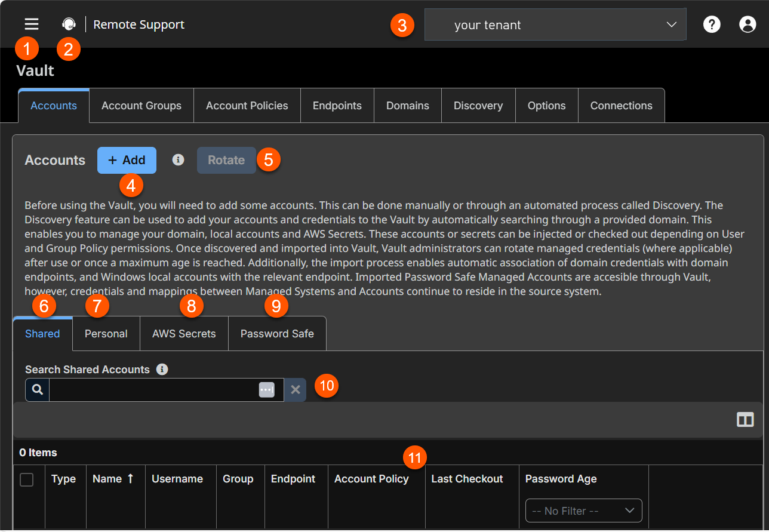Open the Account Policies tab
The width and height of the screenshot is (769, 532).
pyautogui.click(x=247, y=106)
